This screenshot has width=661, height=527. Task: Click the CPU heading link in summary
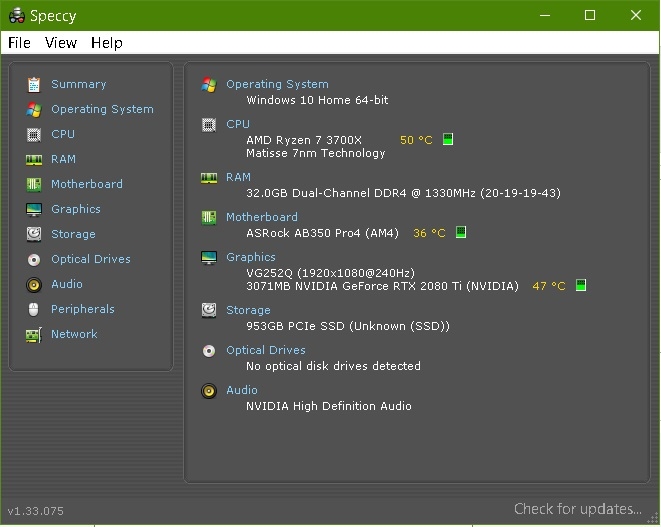[x=238, y=124]
